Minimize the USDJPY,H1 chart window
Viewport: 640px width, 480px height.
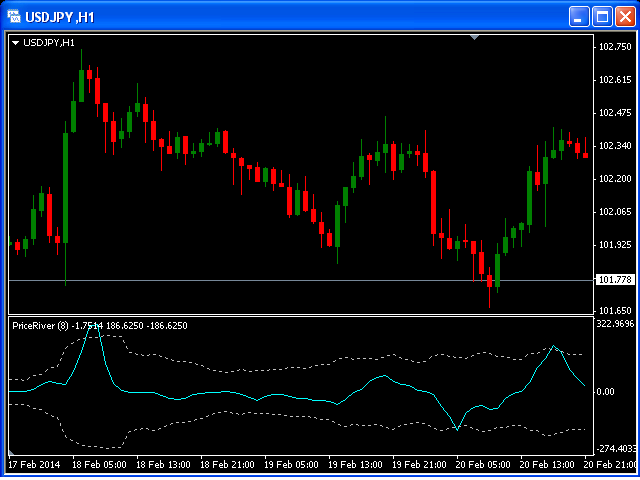coord(579,17)
